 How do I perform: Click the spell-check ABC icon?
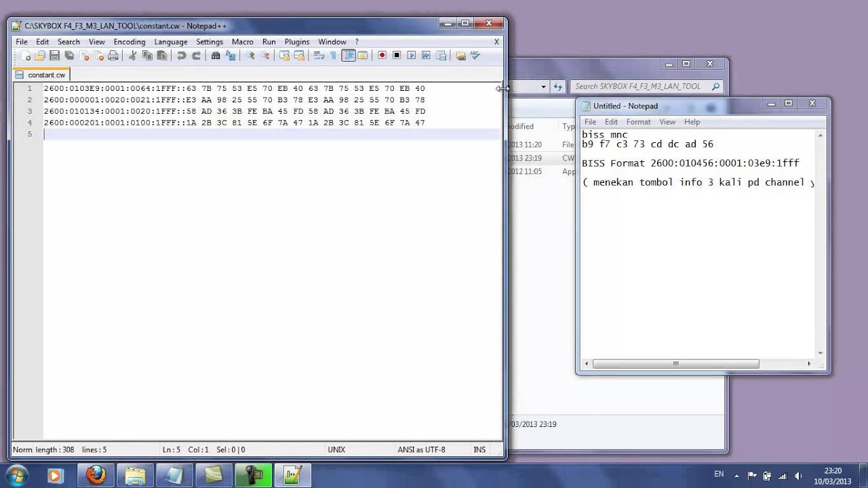[475, 55]
